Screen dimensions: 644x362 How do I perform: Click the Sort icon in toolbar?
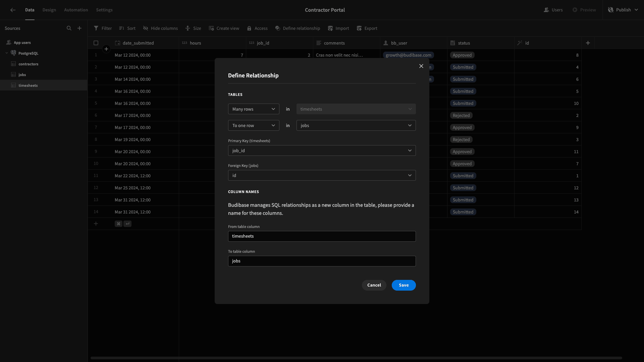tap(121, 28)
